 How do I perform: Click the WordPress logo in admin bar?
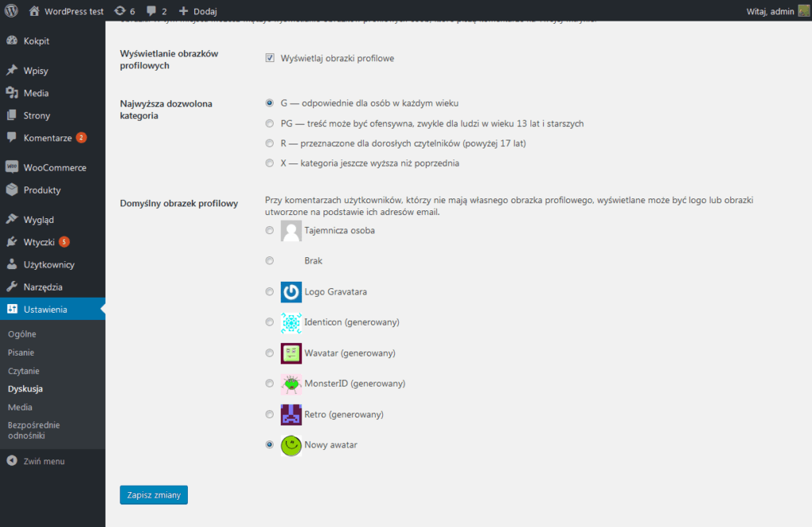(x=11, y=11)
